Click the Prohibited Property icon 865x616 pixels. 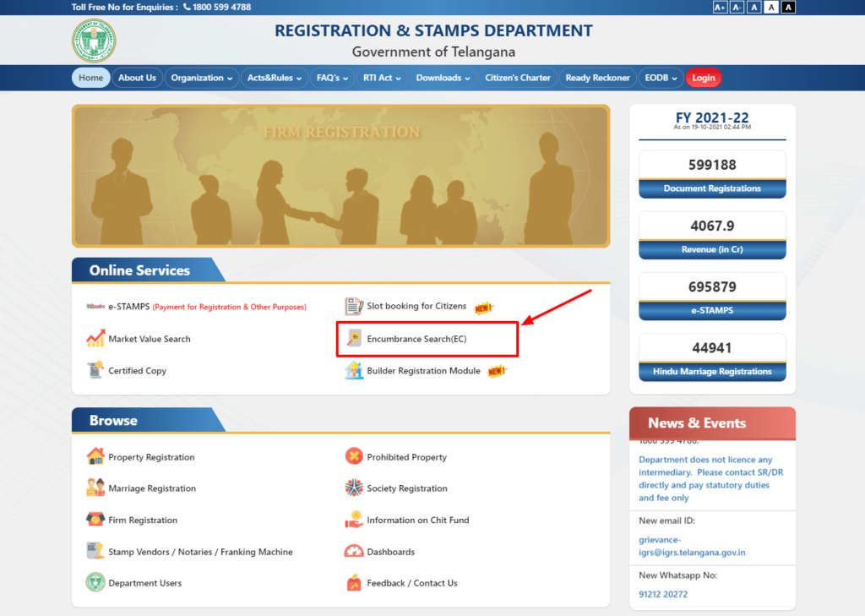click(x=353, y=456)
